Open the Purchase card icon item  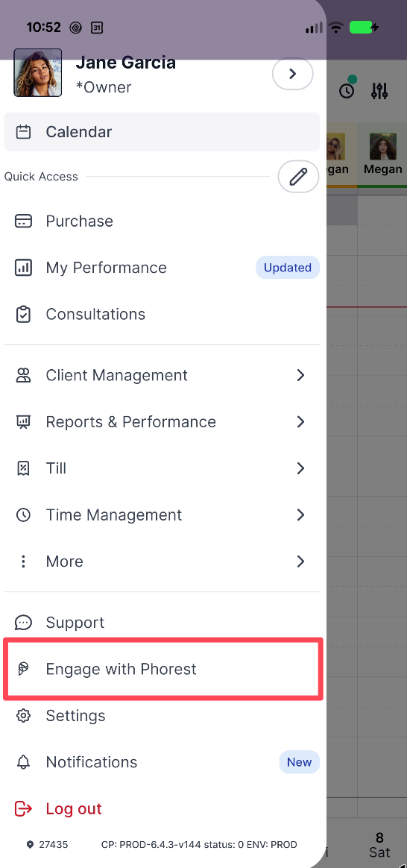[x=23, y=221]
